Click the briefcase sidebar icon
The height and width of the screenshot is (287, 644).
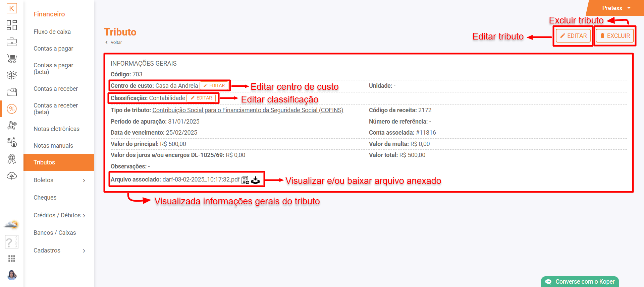click(12, 42)
